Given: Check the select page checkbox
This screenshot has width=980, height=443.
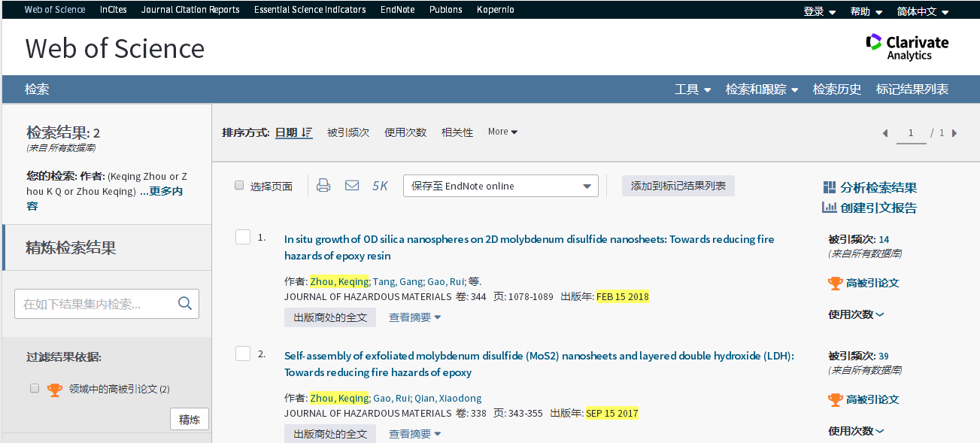Looking at the screenshot, I should click(x=239, y=186).
